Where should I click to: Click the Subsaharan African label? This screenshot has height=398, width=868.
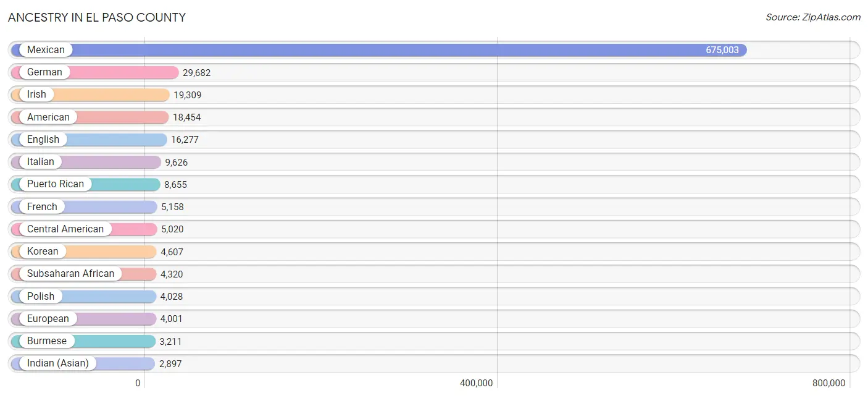point(71,274)
